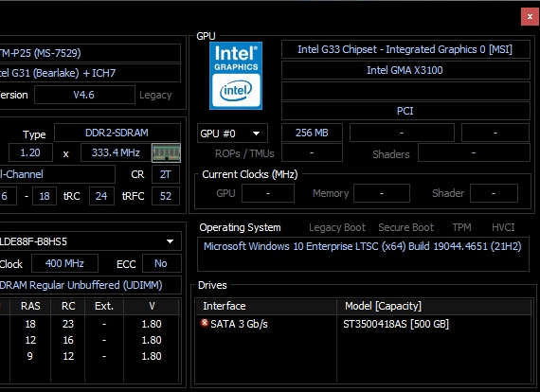Click the ECC No field
The image size is (540, 392).
pyautogui.click(x=161, y=263)
